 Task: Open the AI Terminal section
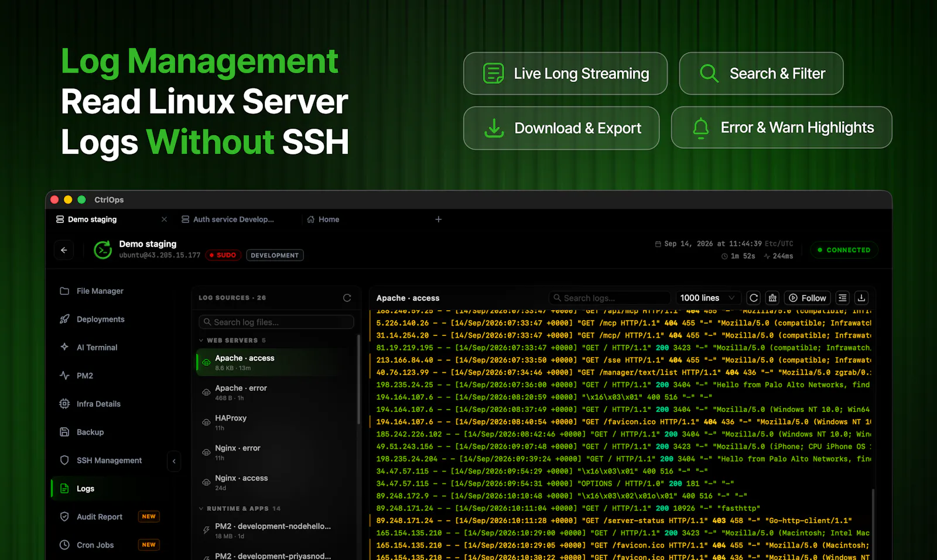[89, 347]
